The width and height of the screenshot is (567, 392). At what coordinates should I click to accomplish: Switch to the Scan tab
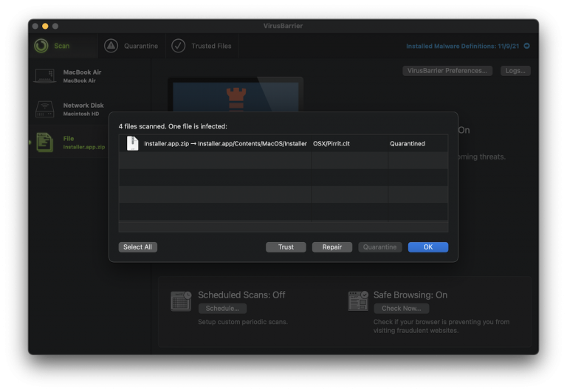click(x=63, y=46)
